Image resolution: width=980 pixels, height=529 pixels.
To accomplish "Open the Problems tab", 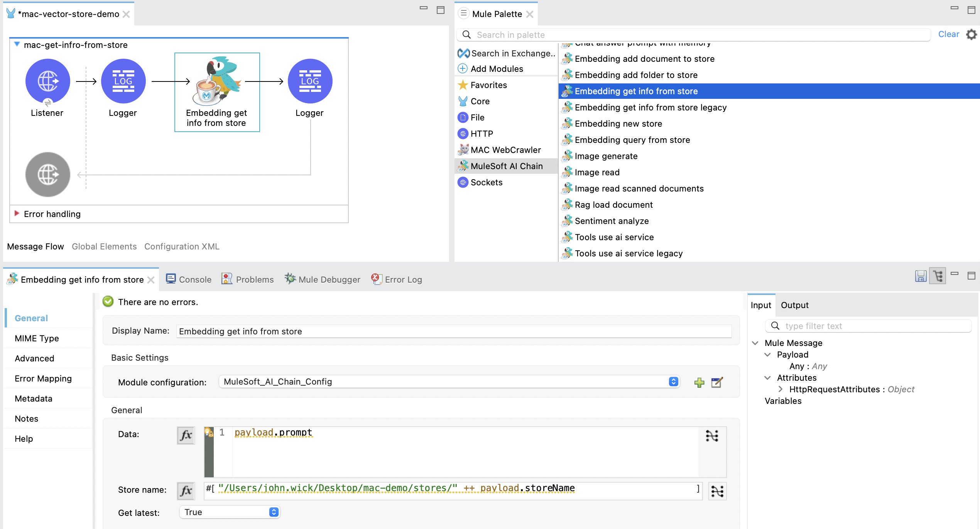I will click(x=248, y=279).
